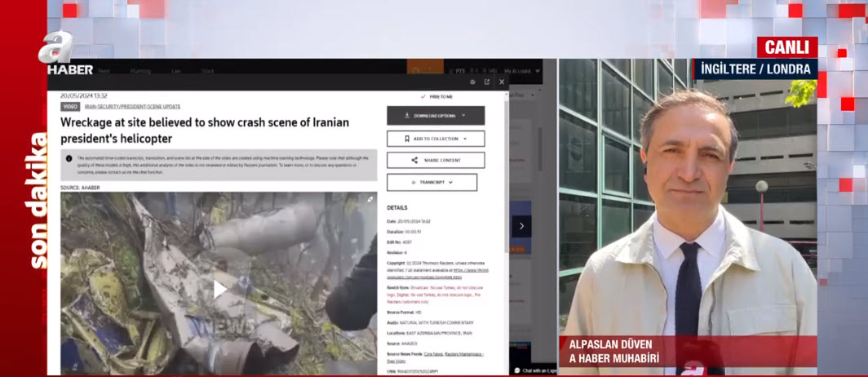Image resolution: width=868 pixels, height=377 pixels.
Task: Click the info icon in the notice banner
Action: point(69,158)
